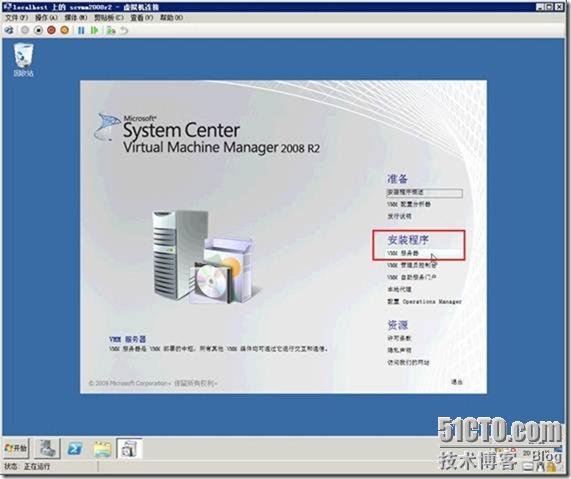The height and width of the screenshot is (479, 571).
Task: Click the 退出 exit link
Action: [457, 382]
